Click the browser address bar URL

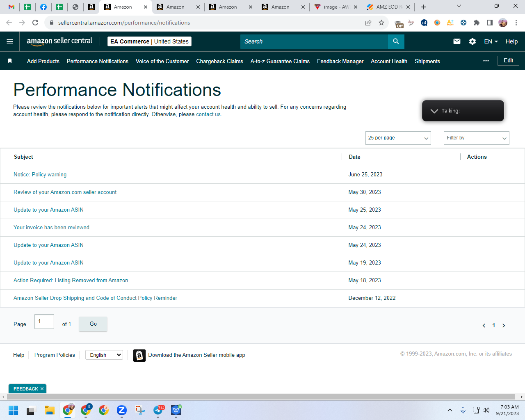(x=124, y=23)
